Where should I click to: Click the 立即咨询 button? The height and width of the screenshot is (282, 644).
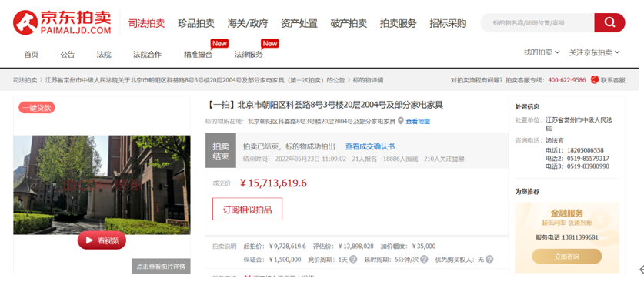click(x=567, y=257)
